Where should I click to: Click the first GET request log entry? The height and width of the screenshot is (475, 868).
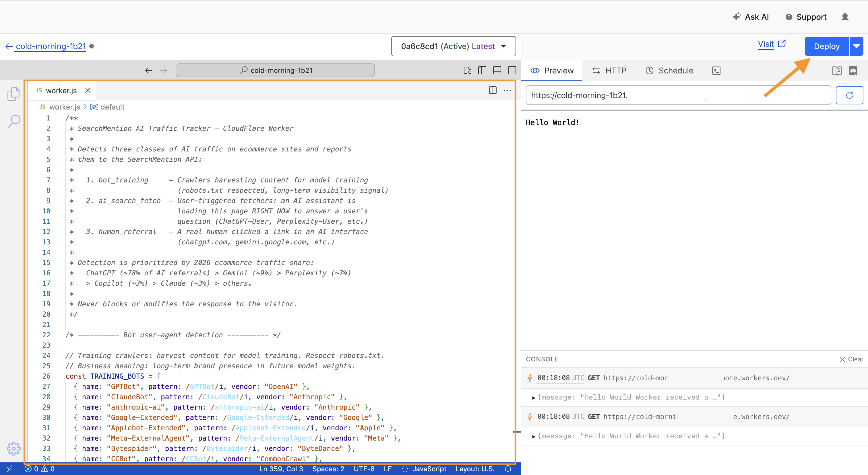click(694, 378)
